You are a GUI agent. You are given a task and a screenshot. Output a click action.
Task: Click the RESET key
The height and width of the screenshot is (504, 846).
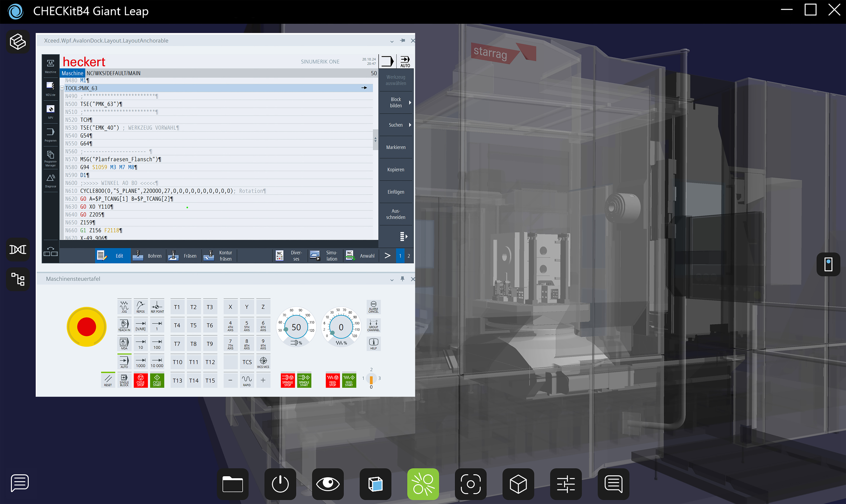pyautogui.click(x=108, y=380)
